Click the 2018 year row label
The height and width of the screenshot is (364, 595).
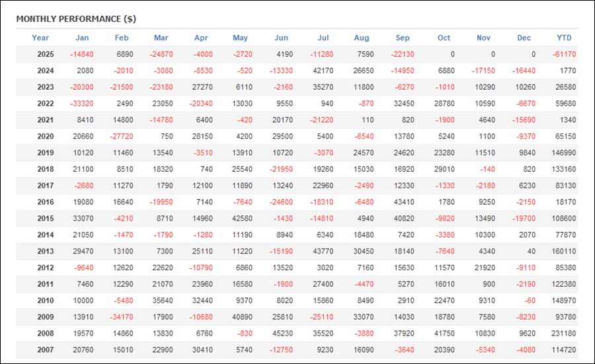[46, 170]
